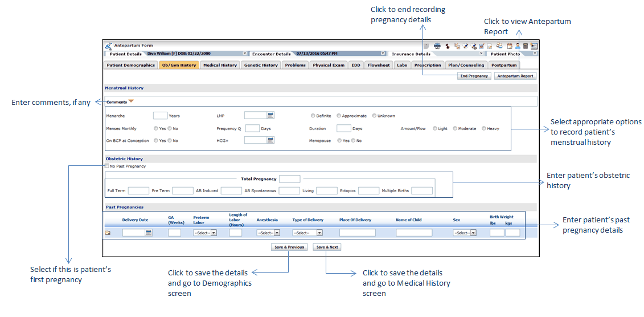Click the calculator icon in top toolbar

click(526, 46)
